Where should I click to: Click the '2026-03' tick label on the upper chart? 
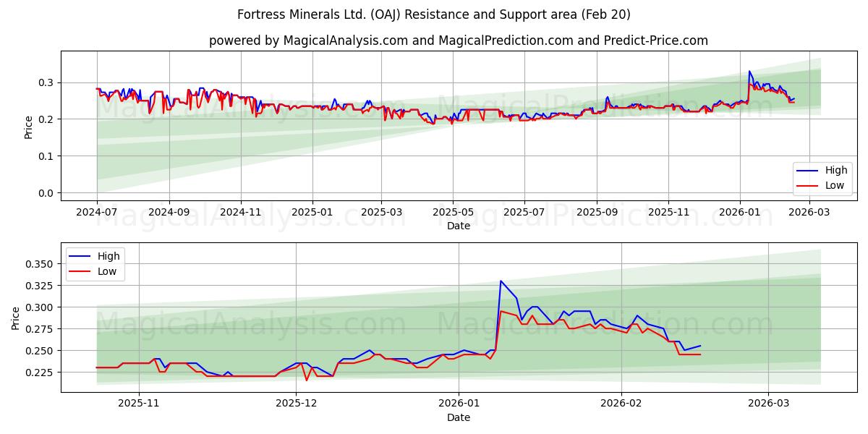point(809,213)
